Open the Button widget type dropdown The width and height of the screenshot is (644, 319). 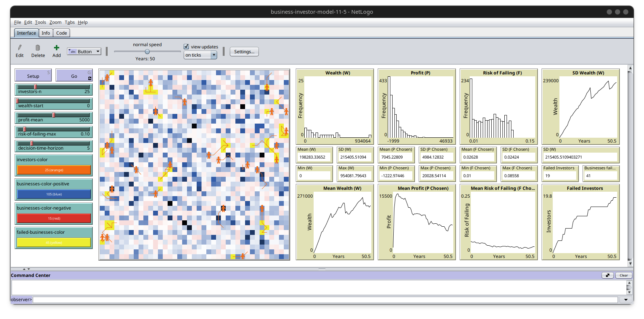[84, 52]
